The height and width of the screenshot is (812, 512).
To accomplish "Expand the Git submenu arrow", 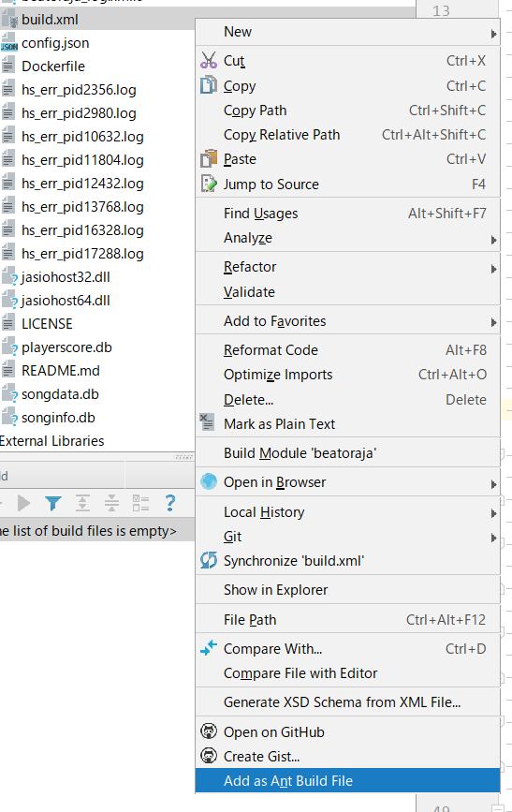I will [x=493, y=538].
